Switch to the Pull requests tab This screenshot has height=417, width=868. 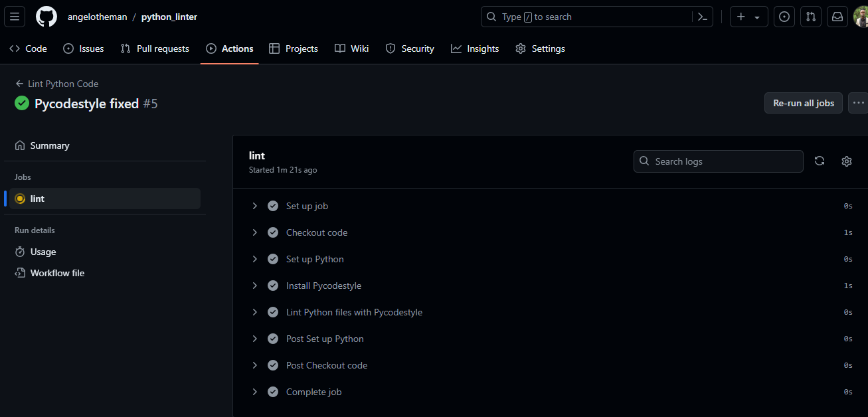[x=155, y=48]
